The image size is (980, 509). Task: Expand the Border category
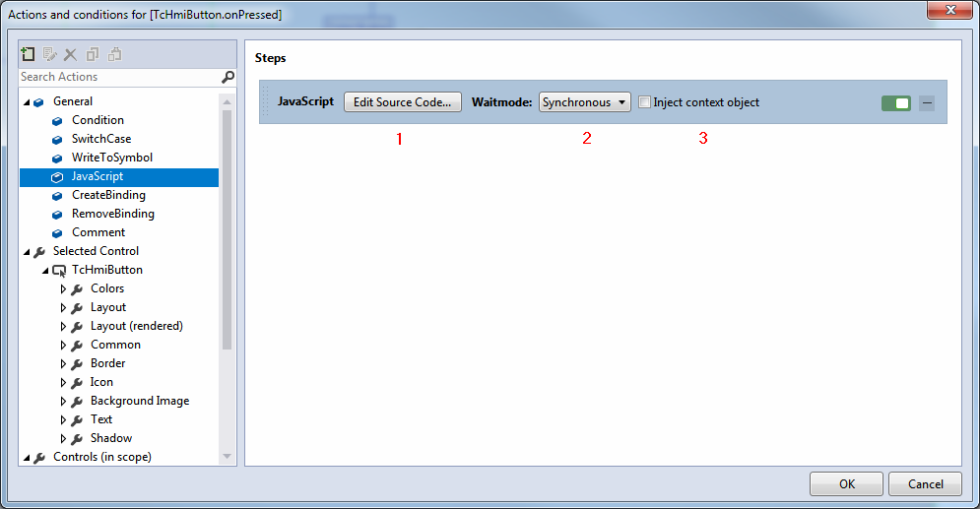pos(63,364)
